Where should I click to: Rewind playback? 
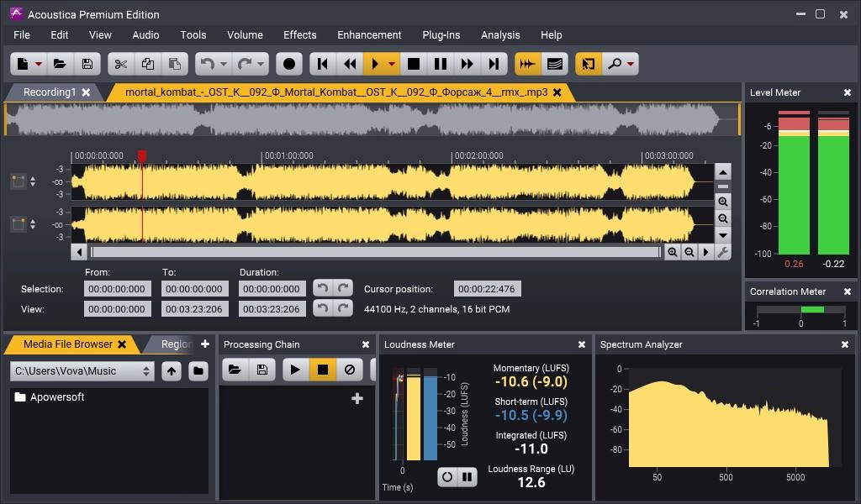pyautogui.click(x=350, y=64)
